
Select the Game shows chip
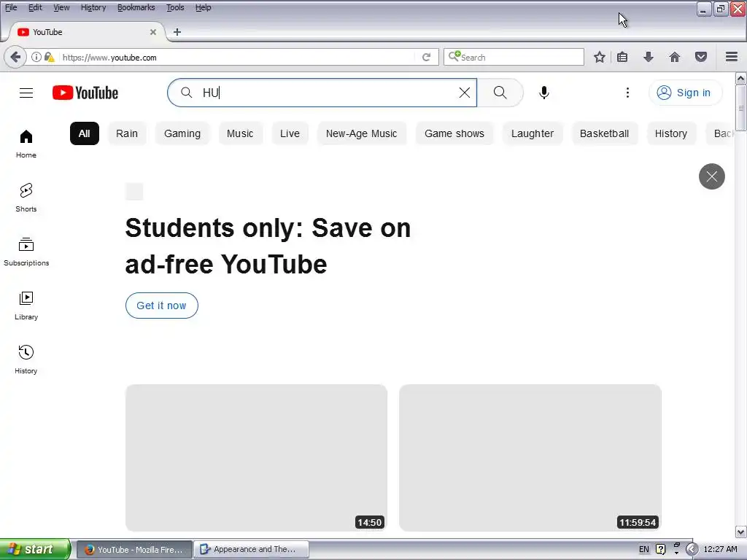pyautogui.click(x=454, y=134)
